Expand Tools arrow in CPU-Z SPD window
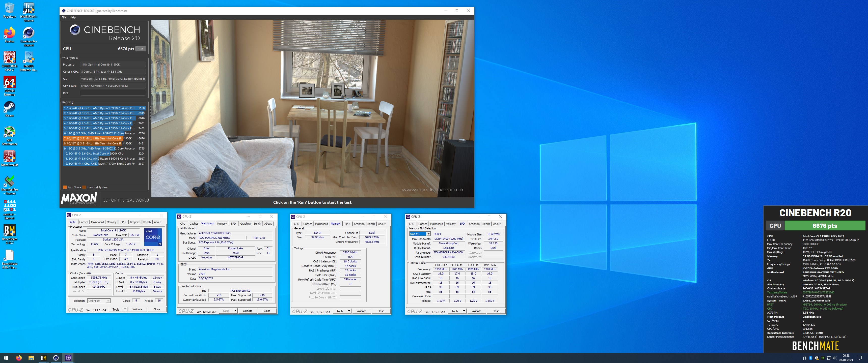 click(464, 311)
